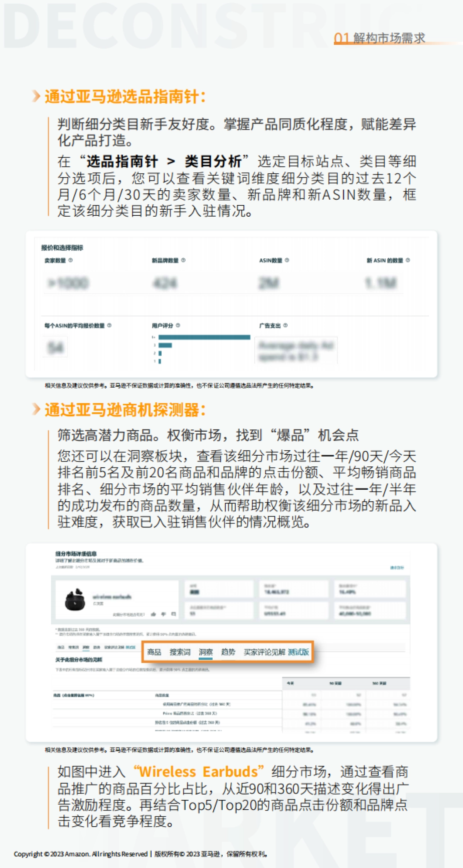Click the bold 选品指南针 > 类目分析 text
This screenshot has height=868, width=463.
click(164, 161)
